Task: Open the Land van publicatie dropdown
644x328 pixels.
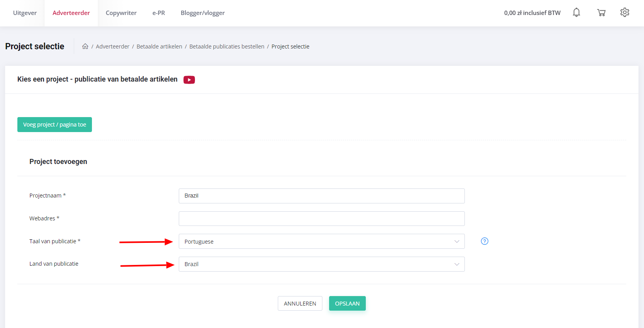Action: coord(322,264)
